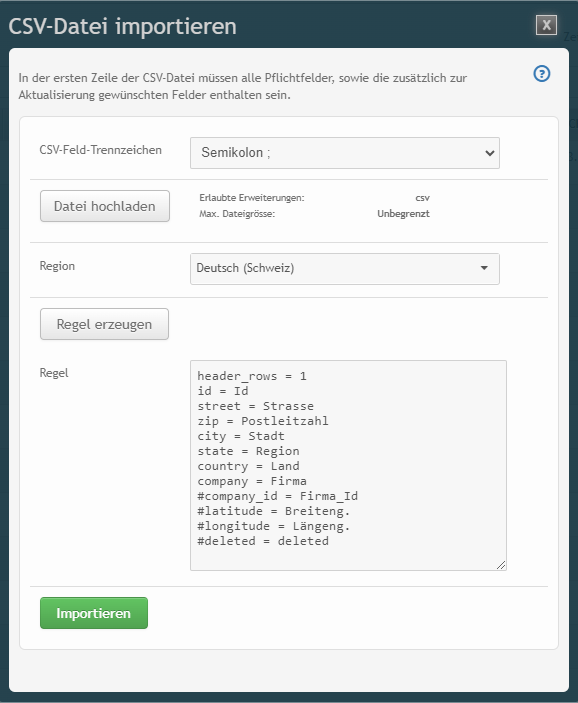Click the zip = Postleitzahl rule line
Image resolution: width=578 pixels, height=703 pixels.
coord(263,421)
